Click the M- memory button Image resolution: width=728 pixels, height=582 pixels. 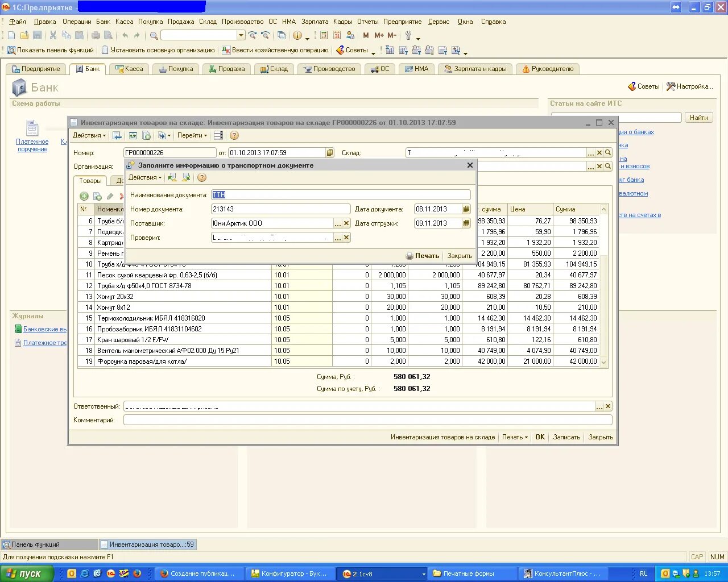(392, 35)
